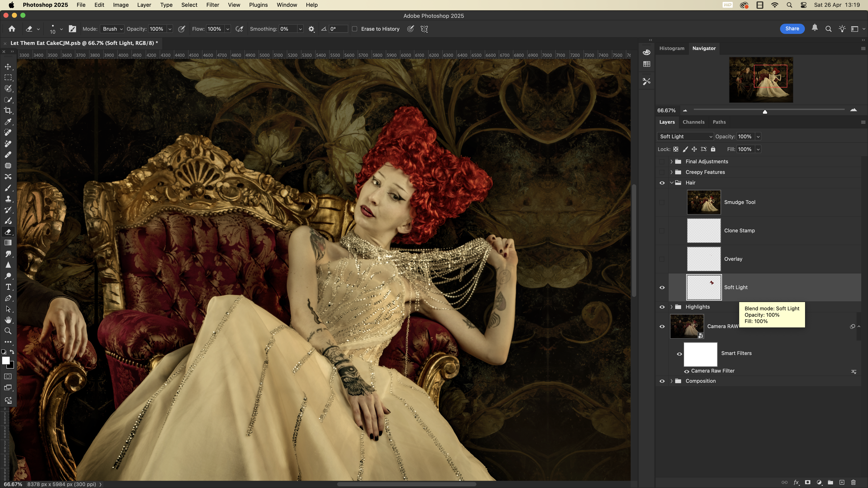Show the Smudge Tool layer
The width and height of the screenshot is (868, 488).
click(x=662, y=202)
